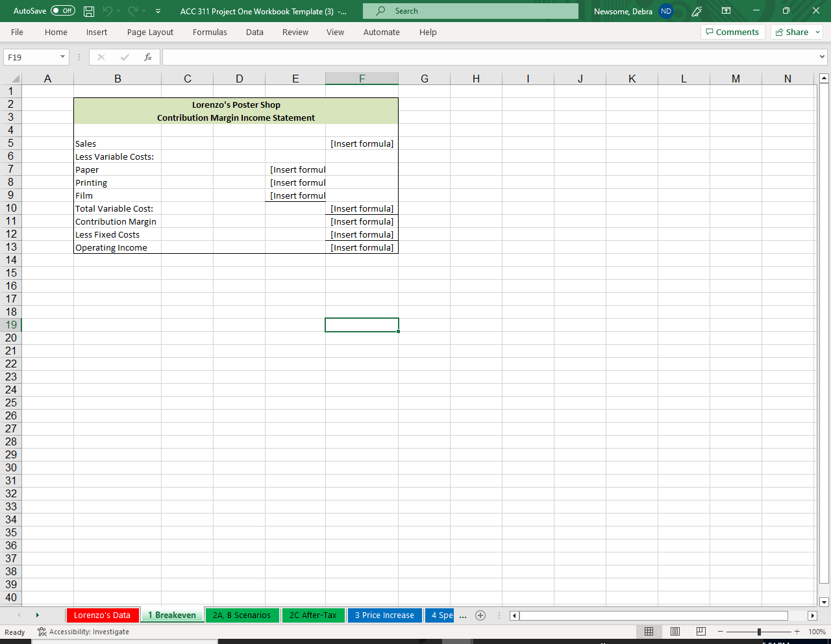The image size is (831, 644).
Task: Toggle the AutoSave switch
Action: pyautogui.click(x=63, y=11)
